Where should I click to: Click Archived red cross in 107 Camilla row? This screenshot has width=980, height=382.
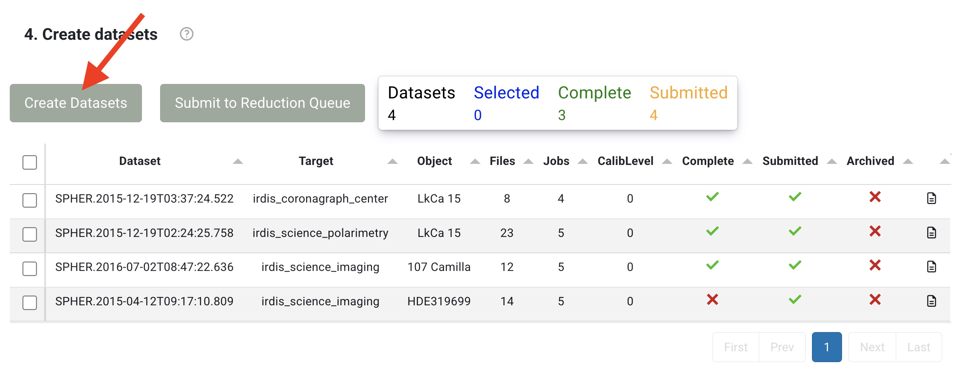click(x=875, y=265)
